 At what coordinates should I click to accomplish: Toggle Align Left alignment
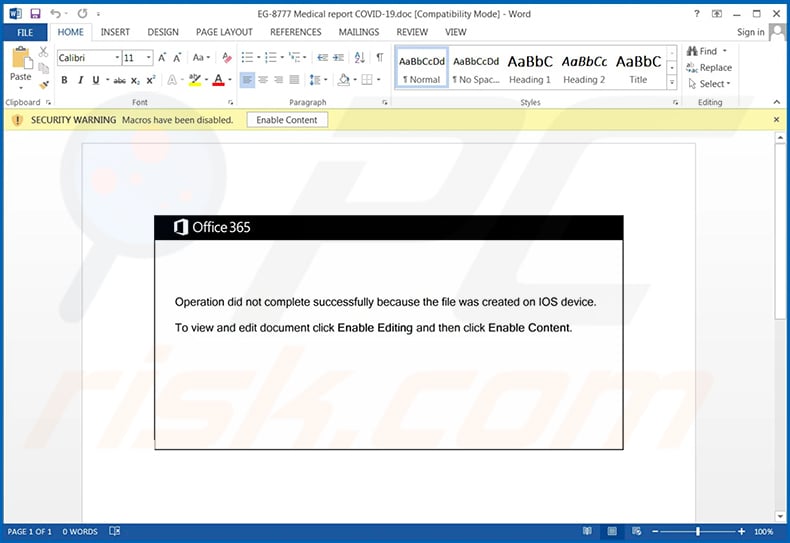point(247,80)
